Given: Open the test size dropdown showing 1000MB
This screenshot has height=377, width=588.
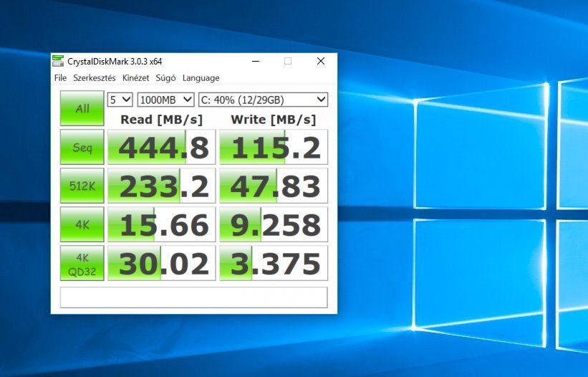Looking at the screenshot, I should click(165, 100).
